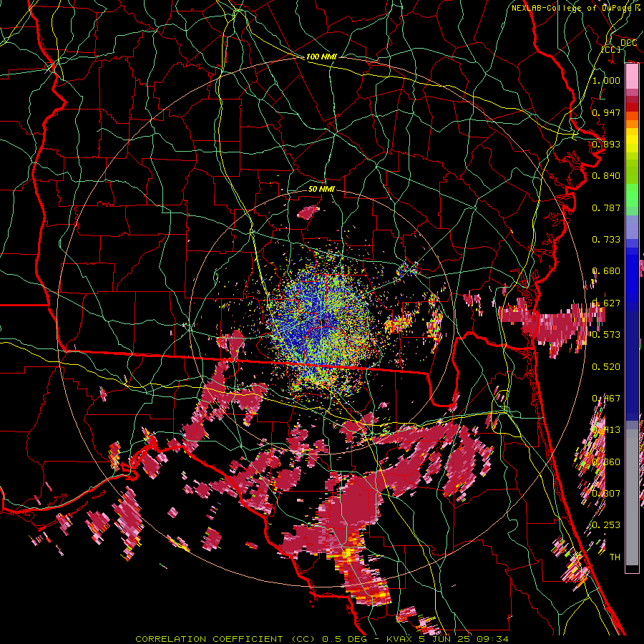The width and height of the screenshot is (644, 644).
Task: Click the 50 NMI range ring label
Action: (321, 189)
